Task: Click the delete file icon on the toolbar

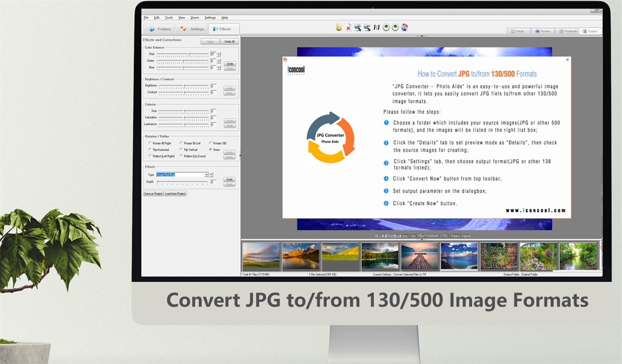Action: tap(348, 27)
